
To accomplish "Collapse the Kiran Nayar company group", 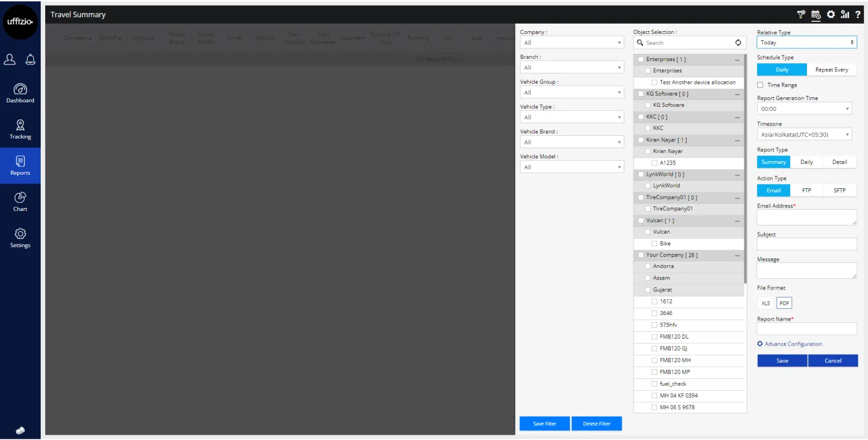I will coord(737,140).
